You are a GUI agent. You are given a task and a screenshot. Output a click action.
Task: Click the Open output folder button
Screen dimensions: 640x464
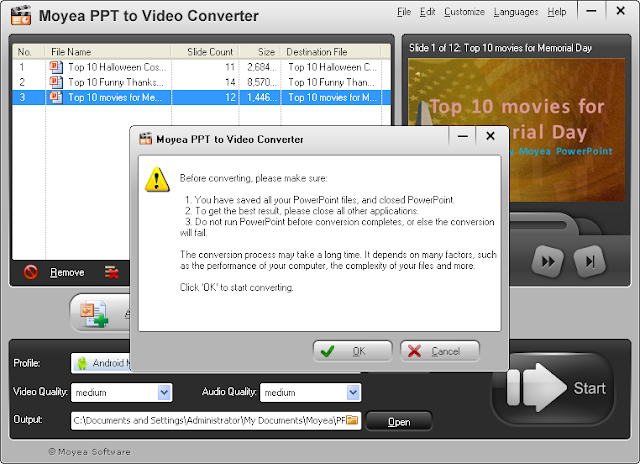[x=399, y=422]
